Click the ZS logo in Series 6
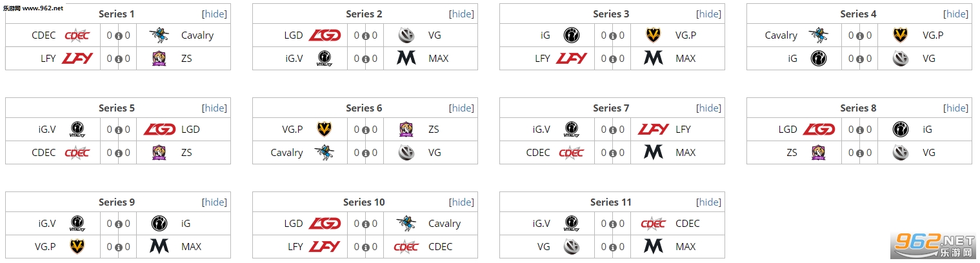 [x=406, y=130]
